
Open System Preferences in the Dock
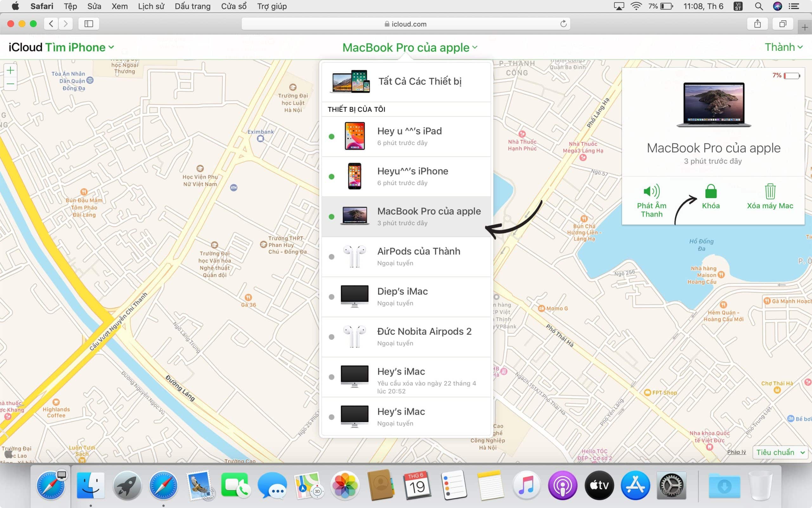[671, 485]
